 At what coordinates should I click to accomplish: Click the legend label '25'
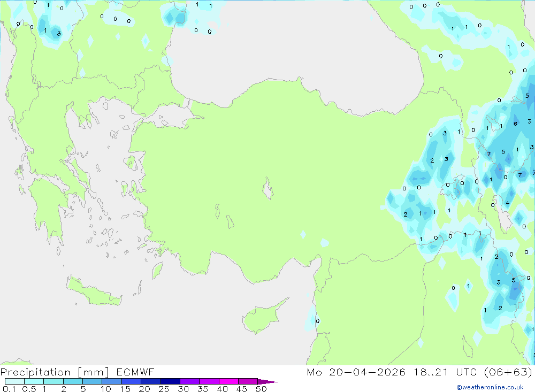[164, 389]
